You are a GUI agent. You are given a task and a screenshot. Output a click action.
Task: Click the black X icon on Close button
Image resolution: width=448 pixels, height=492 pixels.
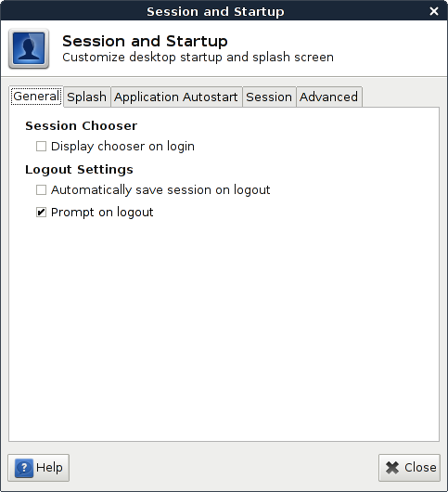click(x=392, y=468)
